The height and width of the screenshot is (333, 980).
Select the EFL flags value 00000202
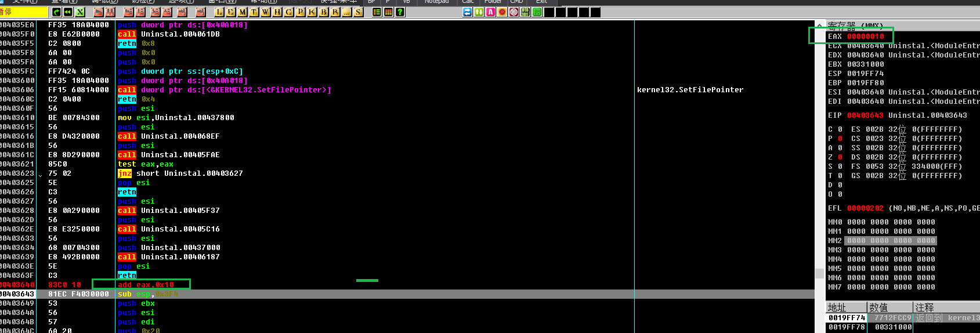click(866, 208)
